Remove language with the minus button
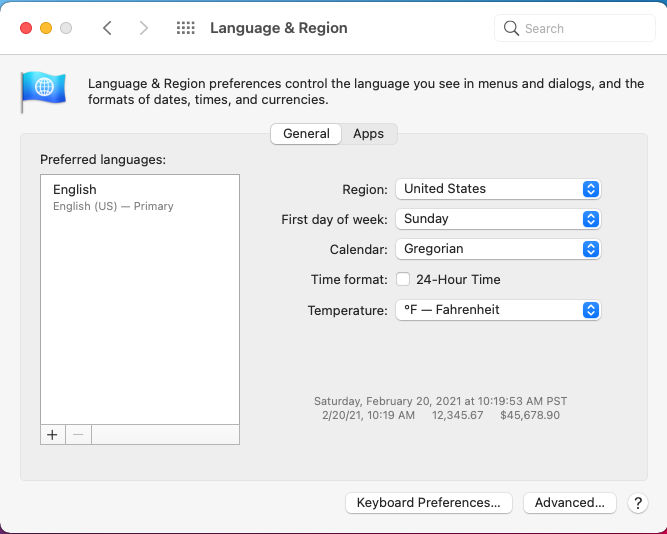Screen dimensions: 667x534 (x=78, y=434)
